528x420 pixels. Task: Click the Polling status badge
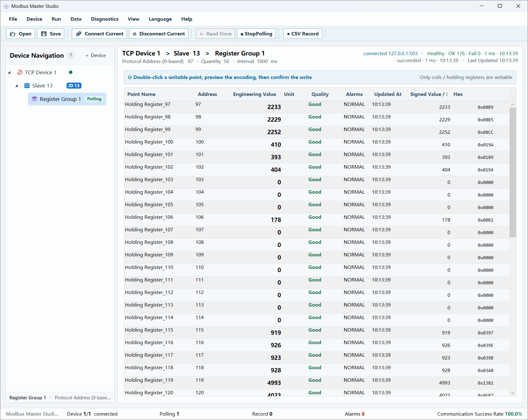tap(94, 99)
